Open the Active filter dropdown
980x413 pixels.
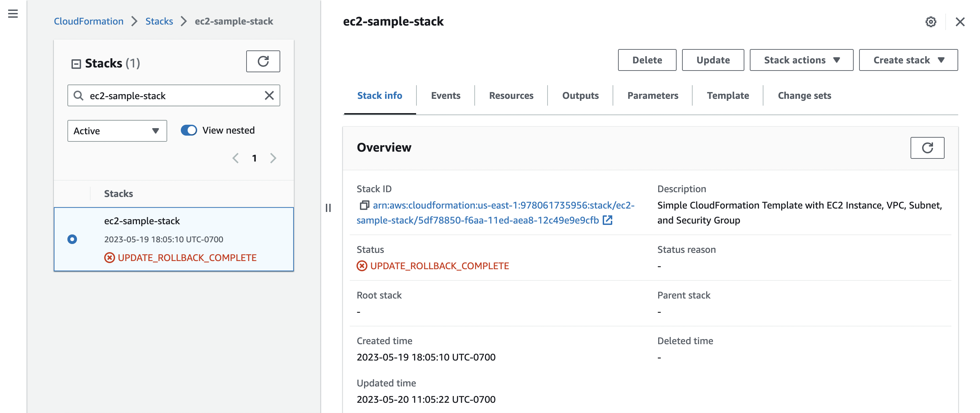117,131
